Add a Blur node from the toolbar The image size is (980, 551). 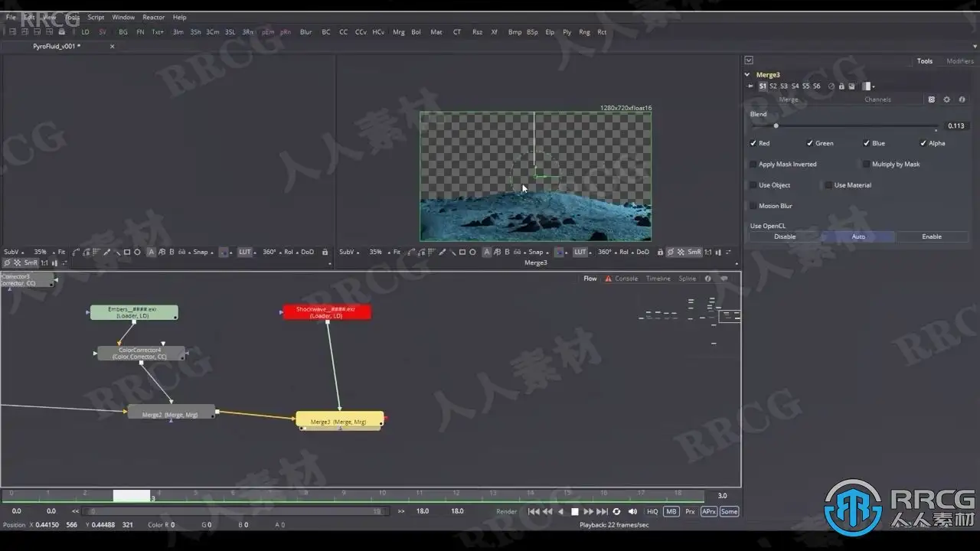306,32
